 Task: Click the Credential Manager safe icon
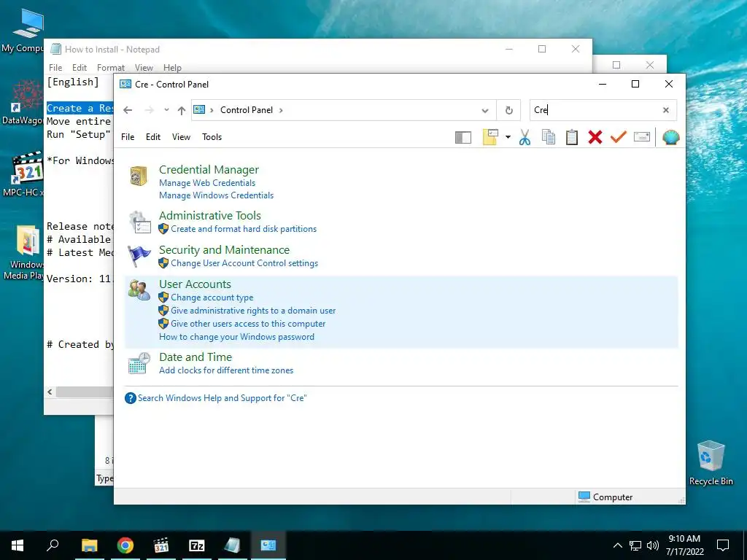[139, 176]
